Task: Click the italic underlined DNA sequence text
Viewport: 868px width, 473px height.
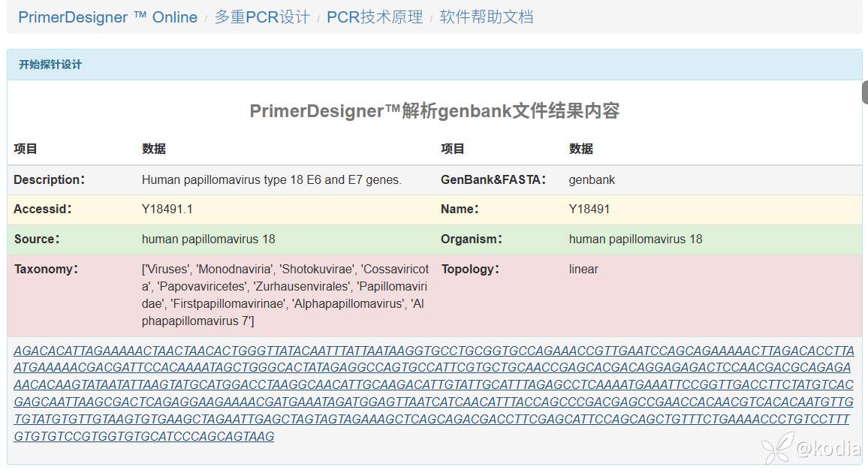Action: pos(433,393)
